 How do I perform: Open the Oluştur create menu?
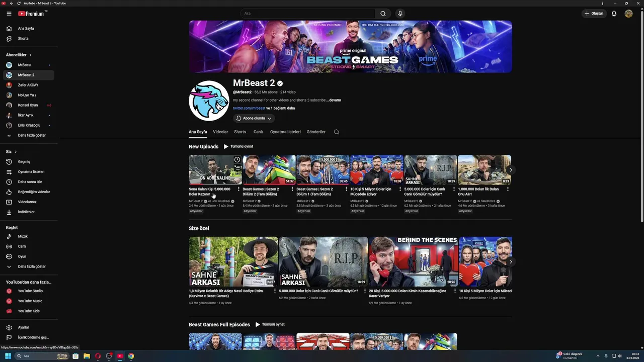pyautogui.click(x=594, y=14)
